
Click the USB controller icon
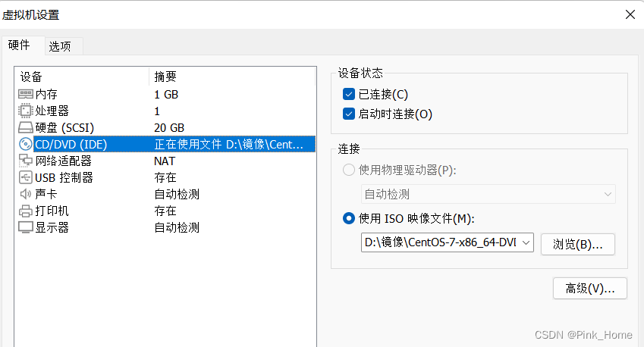(x=26, y=177)
